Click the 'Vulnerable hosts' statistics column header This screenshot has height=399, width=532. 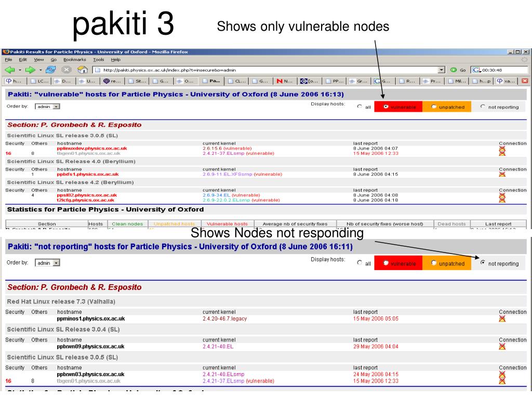coord(227,224)
